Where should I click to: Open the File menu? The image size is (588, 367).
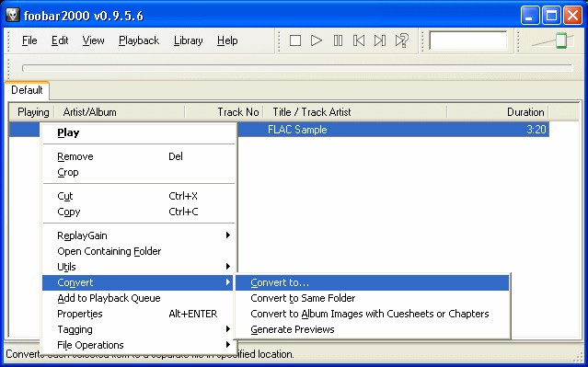[x=29, y=40]
